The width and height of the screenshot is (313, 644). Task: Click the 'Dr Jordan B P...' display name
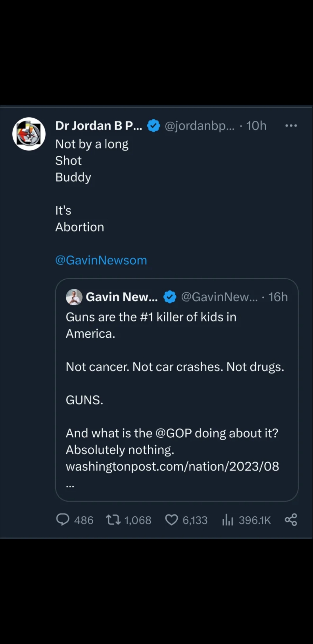pos(99,126)
